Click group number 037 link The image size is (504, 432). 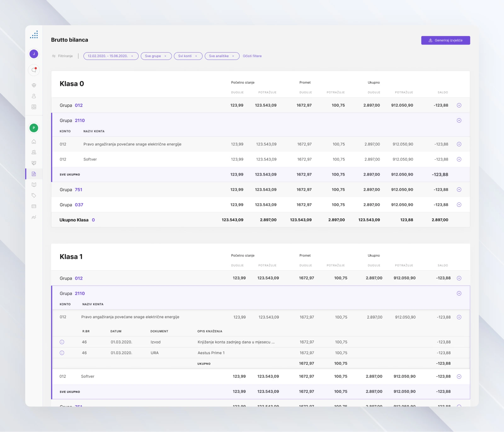79,205
